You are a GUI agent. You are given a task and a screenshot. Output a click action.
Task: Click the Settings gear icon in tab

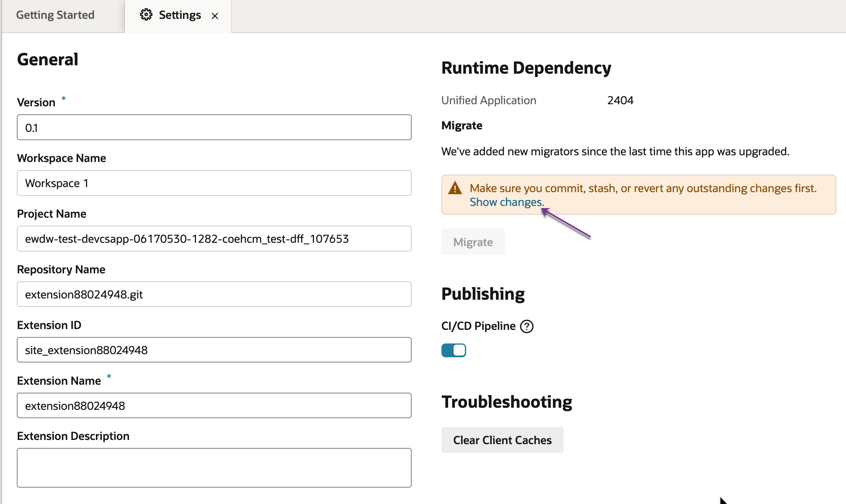point(146,15)
